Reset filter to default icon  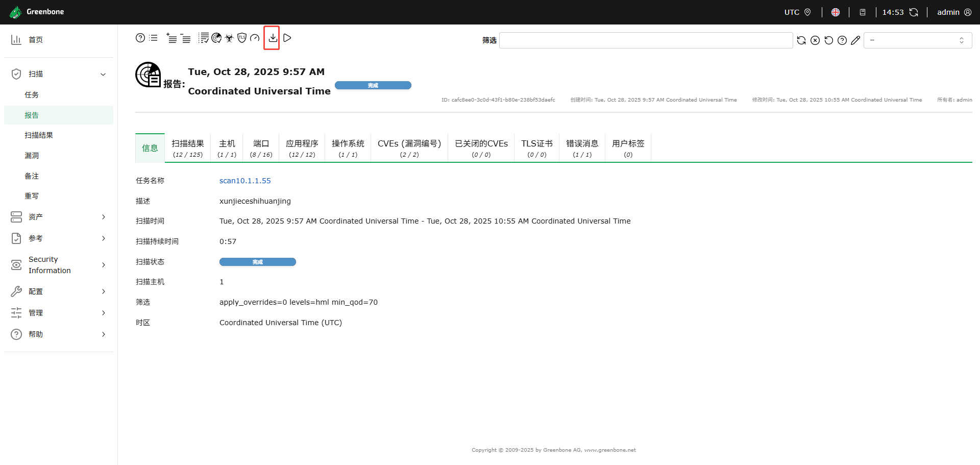click(x=829, y=40)
